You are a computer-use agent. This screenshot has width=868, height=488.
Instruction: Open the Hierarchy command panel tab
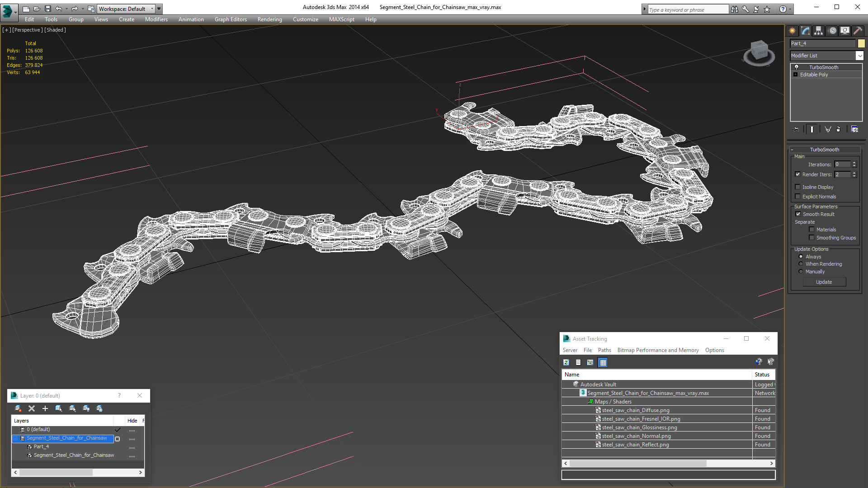[x=818, y=31]
